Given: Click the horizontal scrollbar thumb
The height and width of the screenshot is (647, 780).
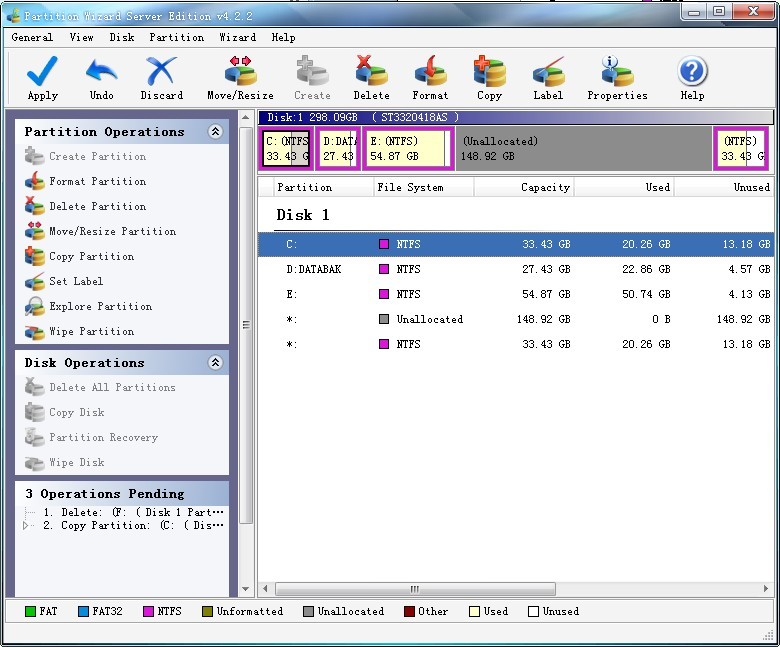Looking at the screenshot, I should tap(415, 589).
